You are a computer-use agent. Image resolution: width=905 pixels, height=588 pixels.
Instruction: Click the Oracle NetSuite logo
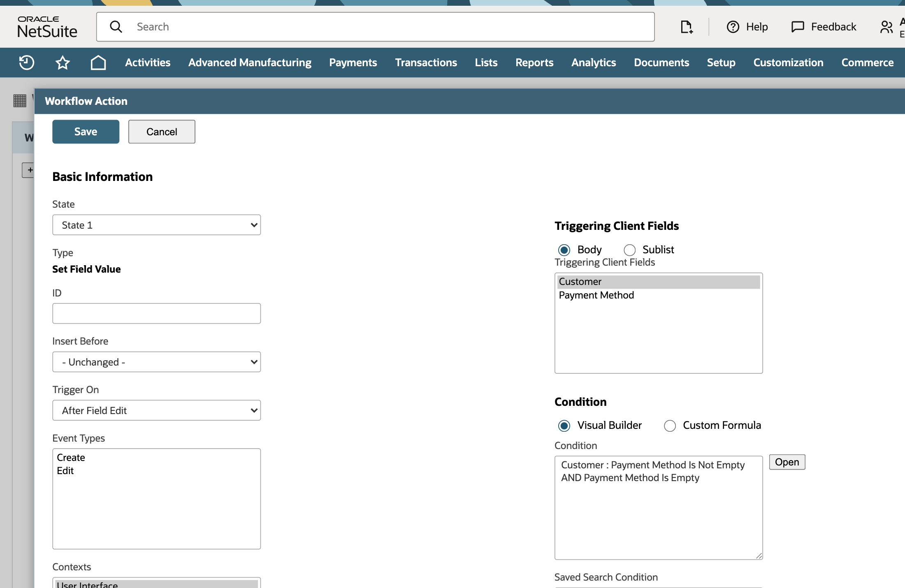pyautogui.click(x=47, y=27)
